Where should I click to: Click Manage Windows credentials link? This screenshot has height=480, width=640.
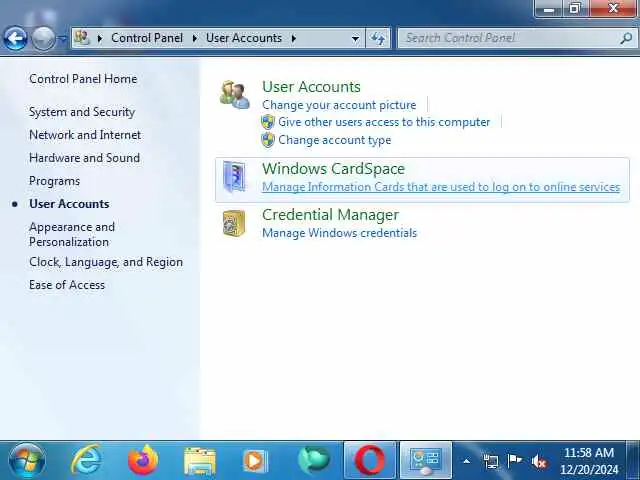click(340, 233)
